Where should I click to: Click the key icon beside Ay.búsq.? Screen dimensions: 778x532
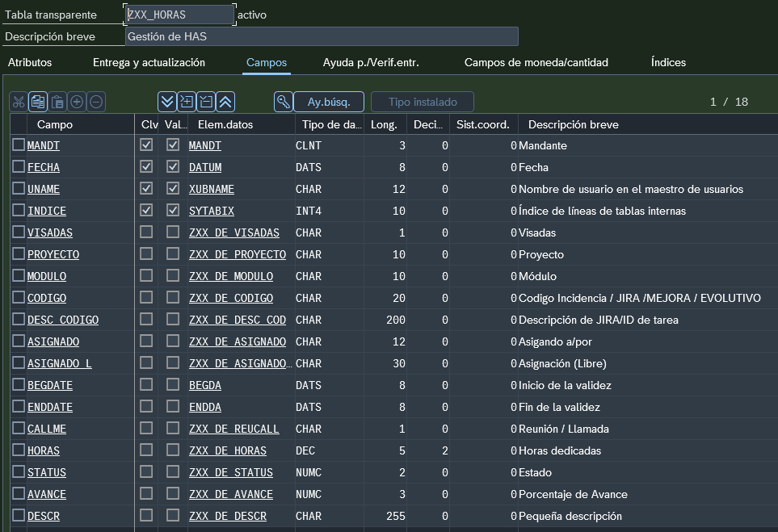coord(283,102)
